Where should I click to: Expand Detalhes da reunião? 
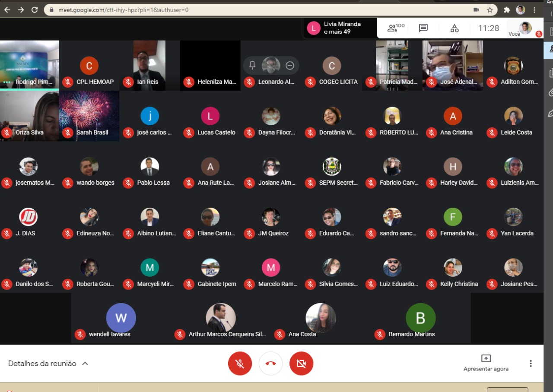click(48, 364)
